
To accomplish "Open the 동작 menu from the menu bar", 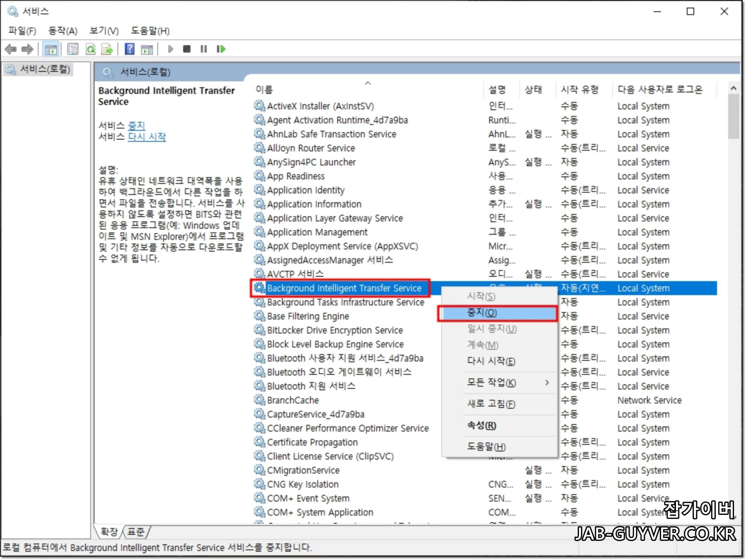I will tap(62, 31).
